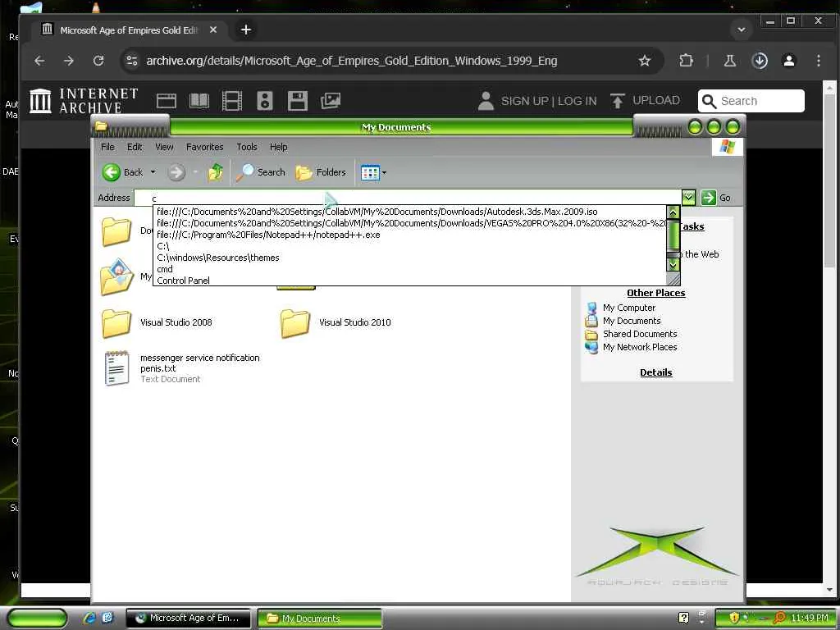
Task: Click the Internet Archive logo
Action: click(x=84, y=101)
